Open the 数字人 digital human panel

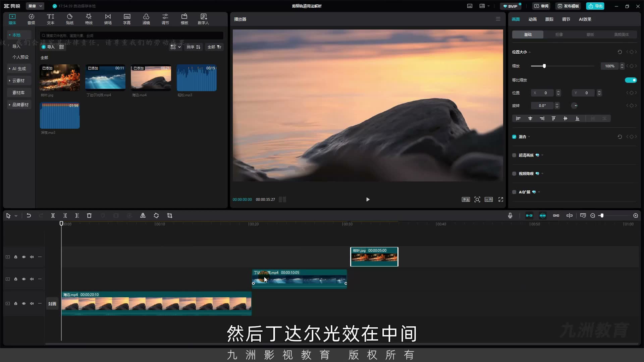click(203, 19)
